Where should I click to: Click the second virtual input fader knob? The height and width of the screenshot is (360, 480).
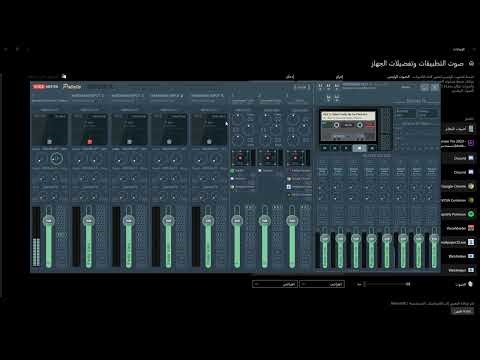pos(265,220)
